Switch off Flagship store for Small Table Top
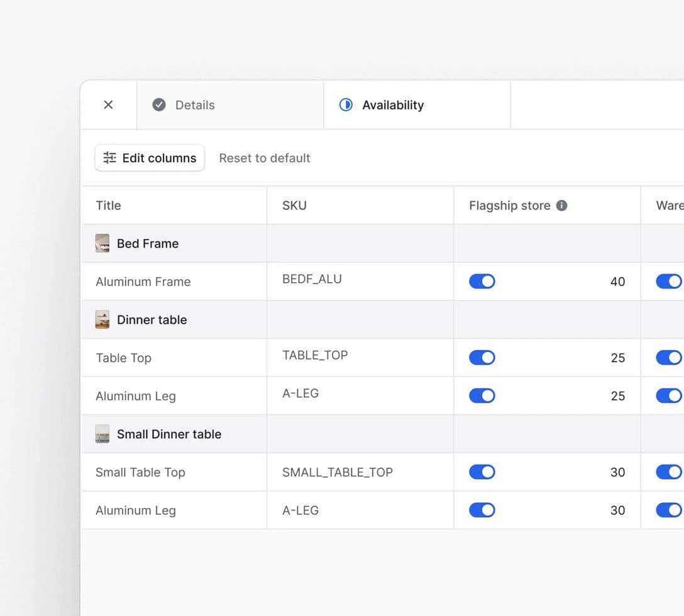 pyautogui.click(x=482, y=472)
